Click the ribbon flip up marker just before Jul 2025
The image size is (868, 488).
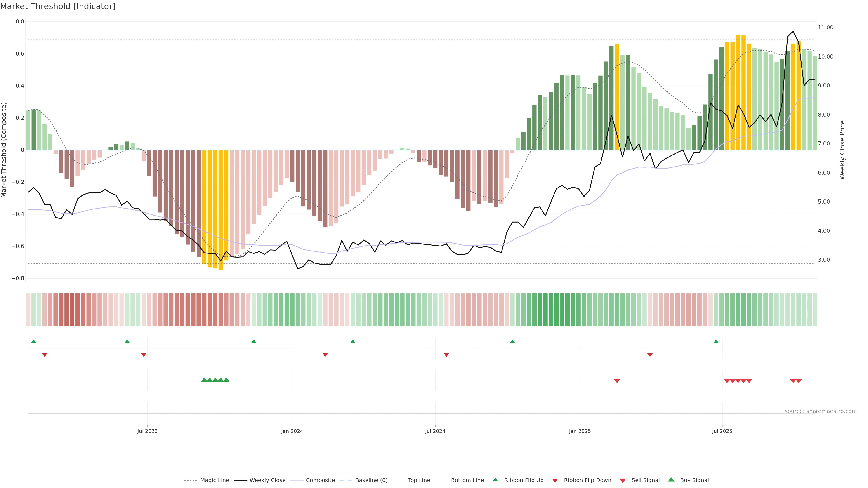pos(716,342)
